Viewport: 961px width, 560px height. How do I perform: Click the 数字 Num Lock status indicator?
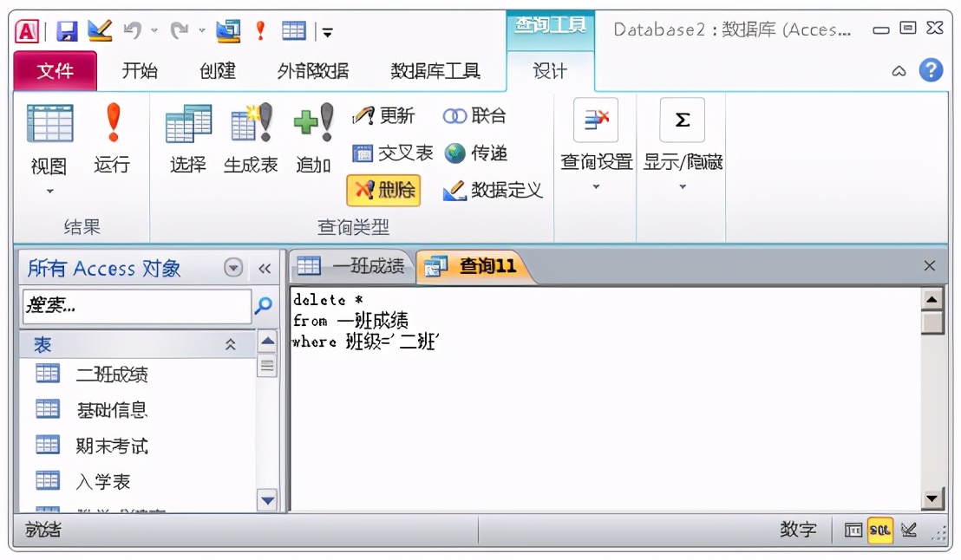click(797, 530)
